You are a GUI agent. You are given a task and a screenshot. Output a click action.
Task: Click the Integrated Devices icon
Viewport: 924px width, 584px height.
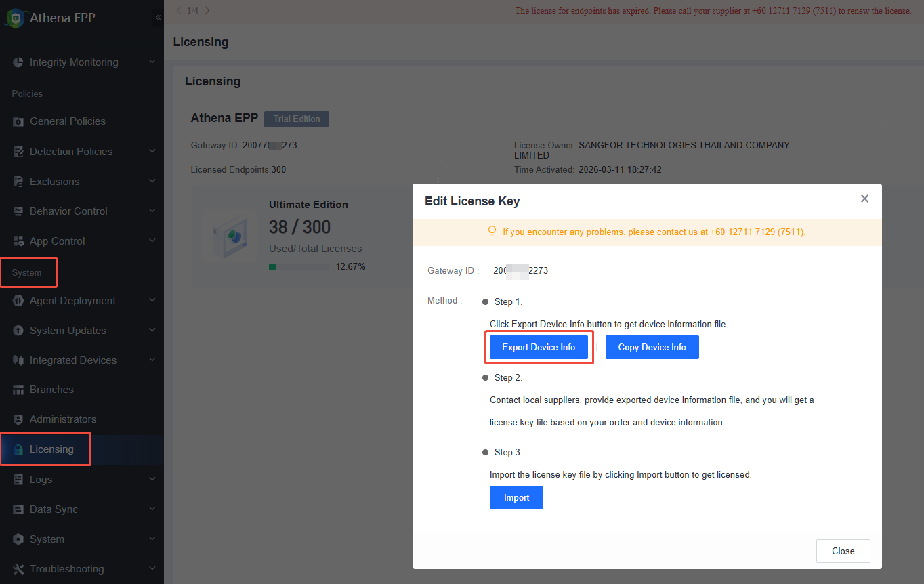(18, 360)
